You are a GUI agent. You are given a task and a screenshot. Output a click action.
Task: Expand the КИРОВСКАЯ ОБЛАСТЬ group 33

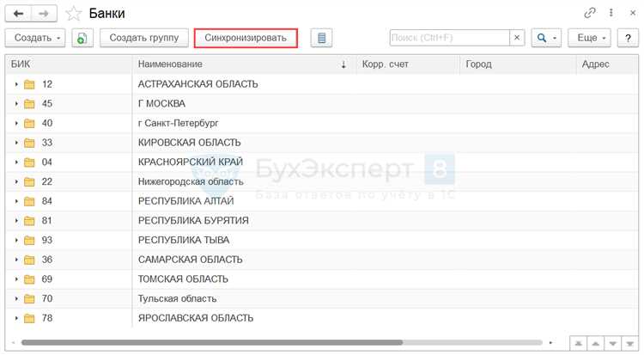(16, 143)
